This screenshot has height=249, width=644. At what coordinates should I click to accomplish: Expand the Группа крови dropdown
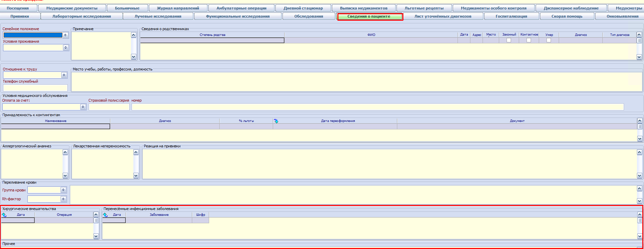pos(63,190)
